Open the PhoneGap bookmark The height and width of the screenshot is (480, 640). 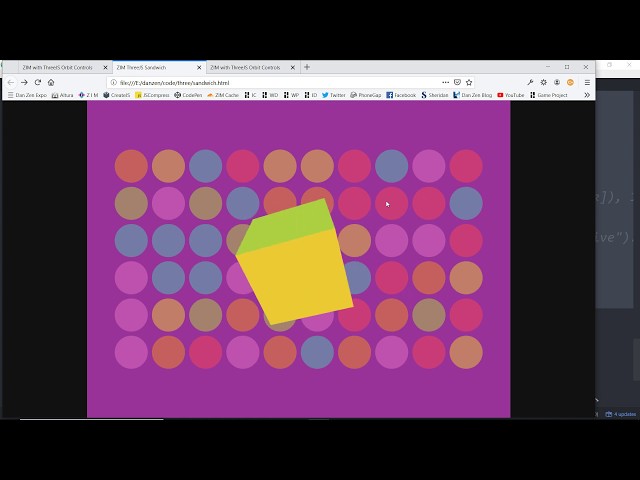[x=365, y=95]
